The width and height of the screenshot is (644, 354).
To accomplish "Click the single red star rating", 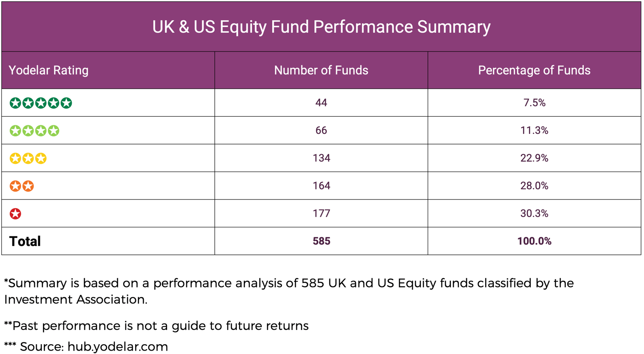I will pyautogui.click(x=15, y=214).
